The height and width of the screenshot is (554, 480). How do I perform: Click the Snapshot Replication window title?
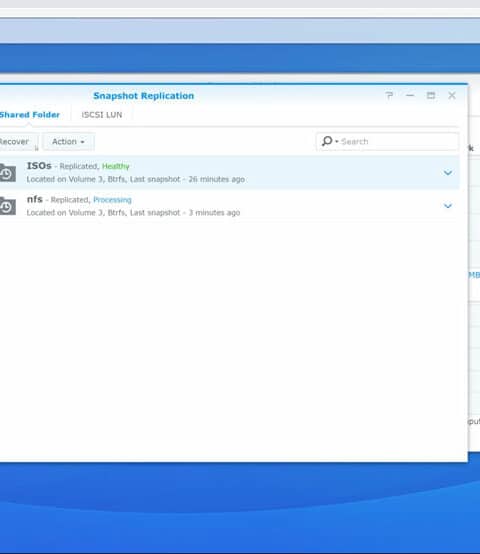point(143,96)
